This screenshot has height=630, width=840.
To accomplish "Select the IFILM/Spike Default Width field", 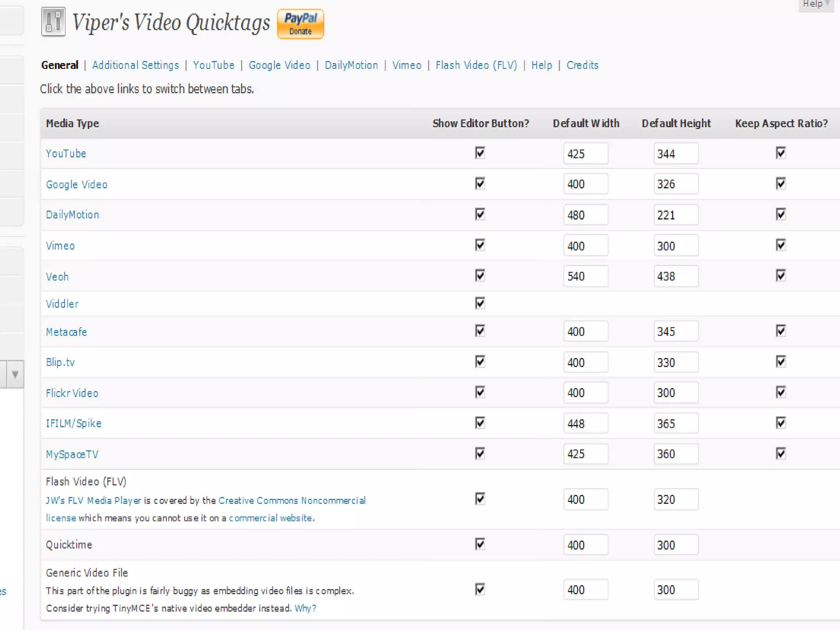I will (x=585, y=424).
